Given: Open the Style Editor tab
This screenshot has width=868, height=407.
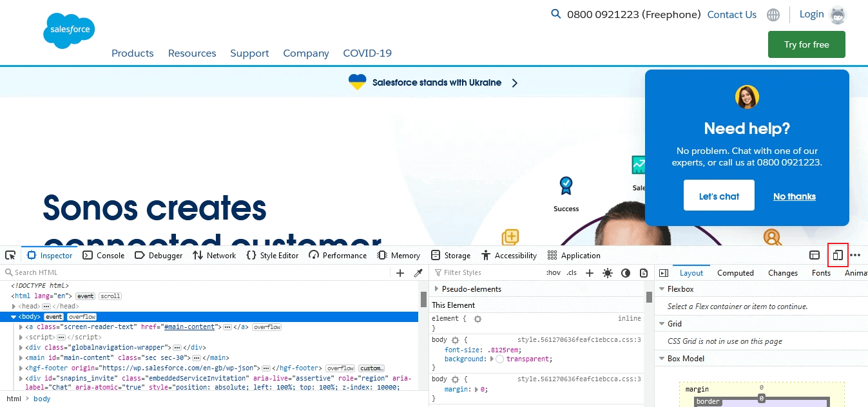Looking at the screenshot, I should point(273,256).
